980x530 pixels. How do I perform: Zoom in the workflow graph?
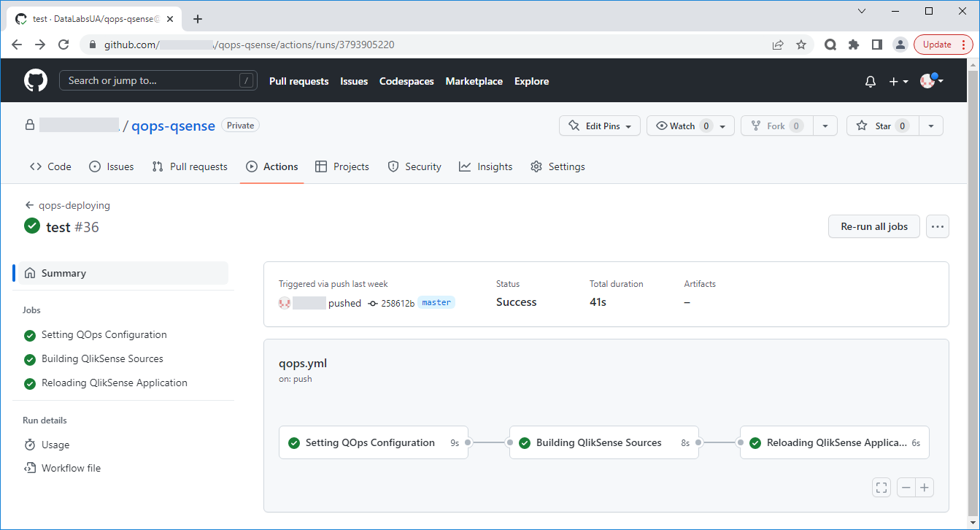[x=925, y=488]
